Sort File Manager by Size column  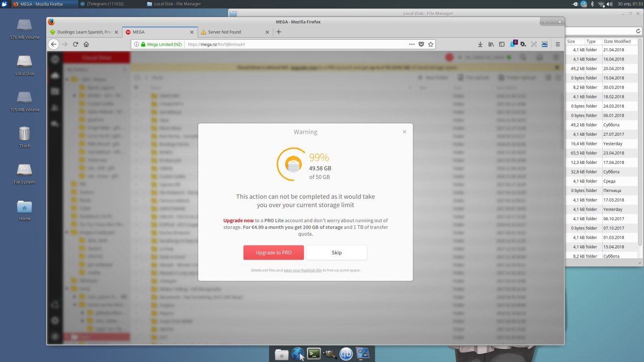pos(575,41)
